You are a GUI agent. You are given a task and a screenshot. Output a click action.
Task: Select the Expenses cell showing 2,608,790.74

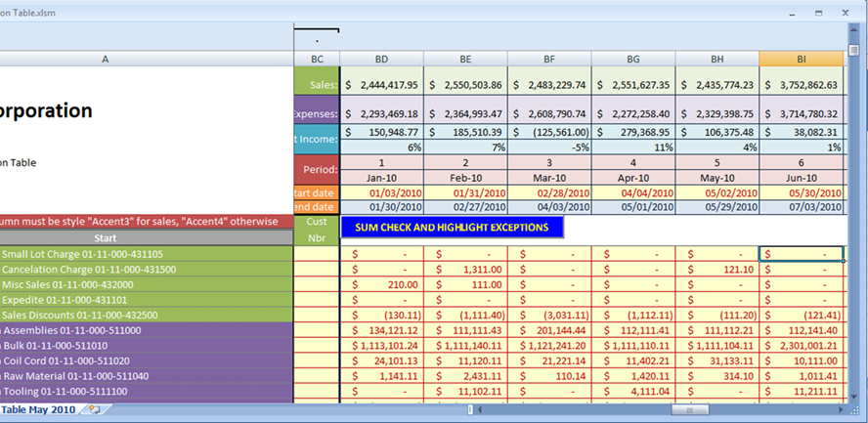tap(549, 110)
